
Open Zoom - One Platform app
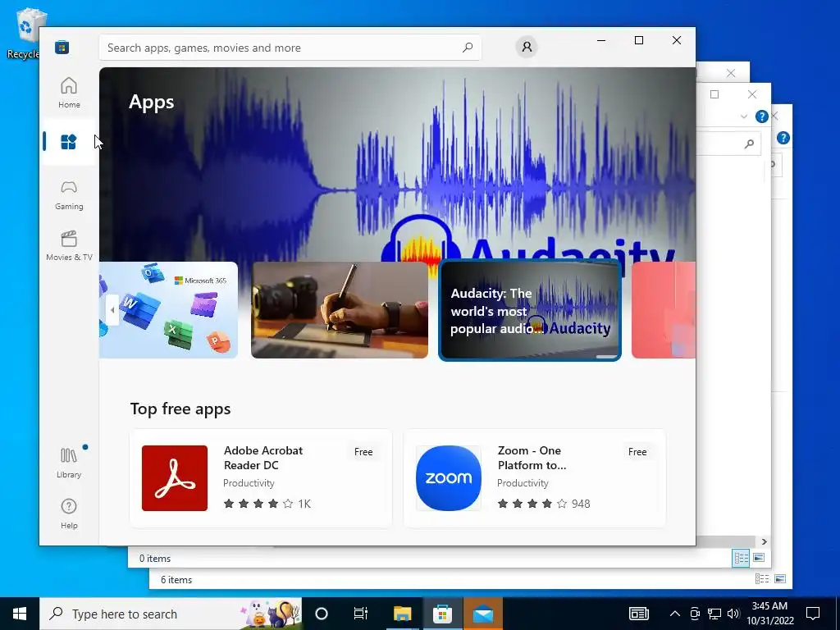click(x=535, y=478)
